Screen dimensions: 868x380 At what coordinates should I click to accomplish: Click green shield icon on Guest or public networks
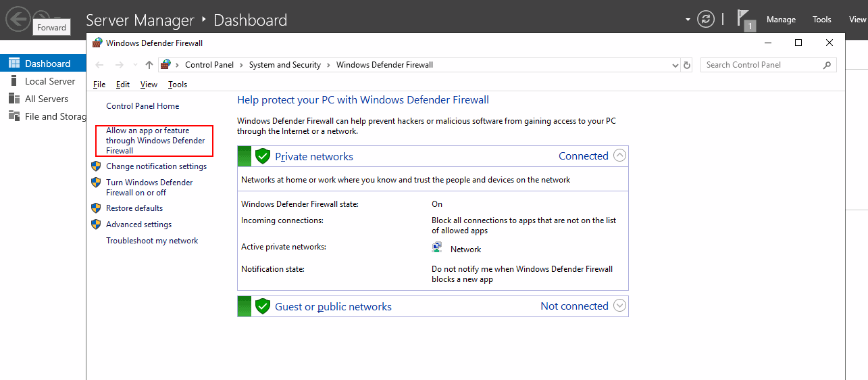(x=263, y=306)
